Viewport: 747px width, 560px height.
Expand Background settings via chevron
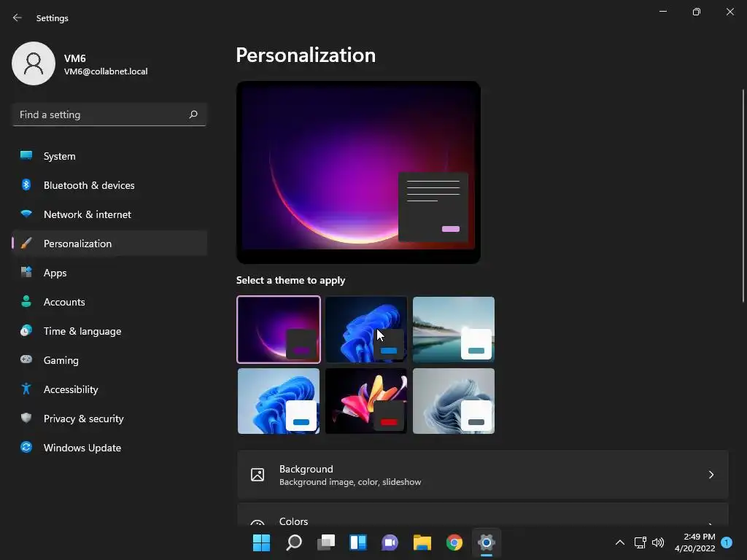[711, 475]
